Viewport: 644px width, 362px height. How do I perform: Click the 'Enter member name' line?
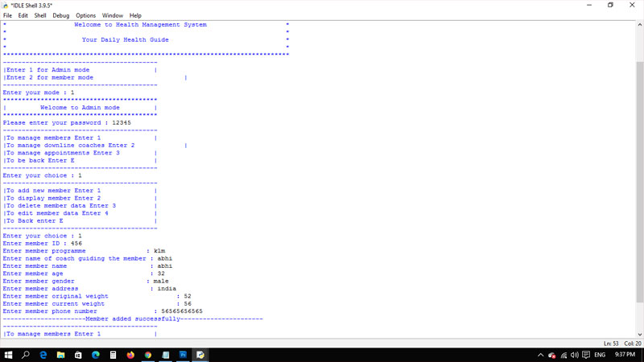[x=88, y=266]
